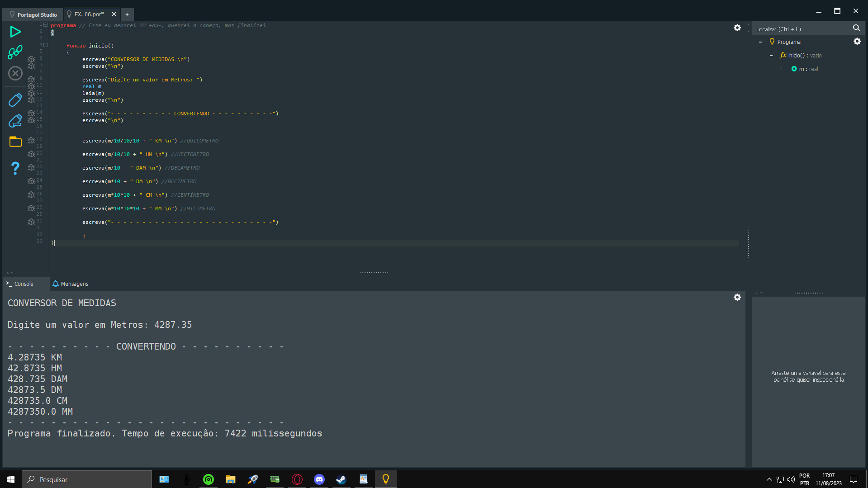This screenshot has width=868, height=488.
Task: Toggle breakpoint bug on line 28
Action: click(31, 208)
